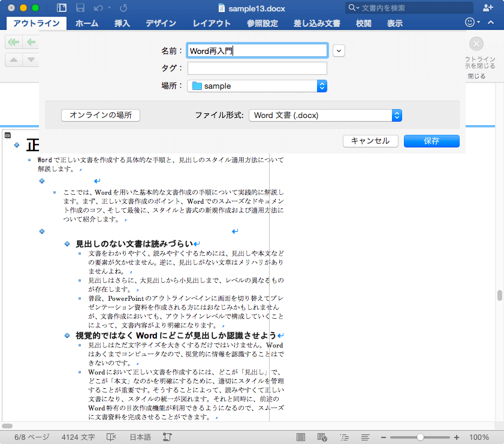Screen dimensions: 504x444
Task: Click the Share person-plus icon
Action: [x=488, y=8]
